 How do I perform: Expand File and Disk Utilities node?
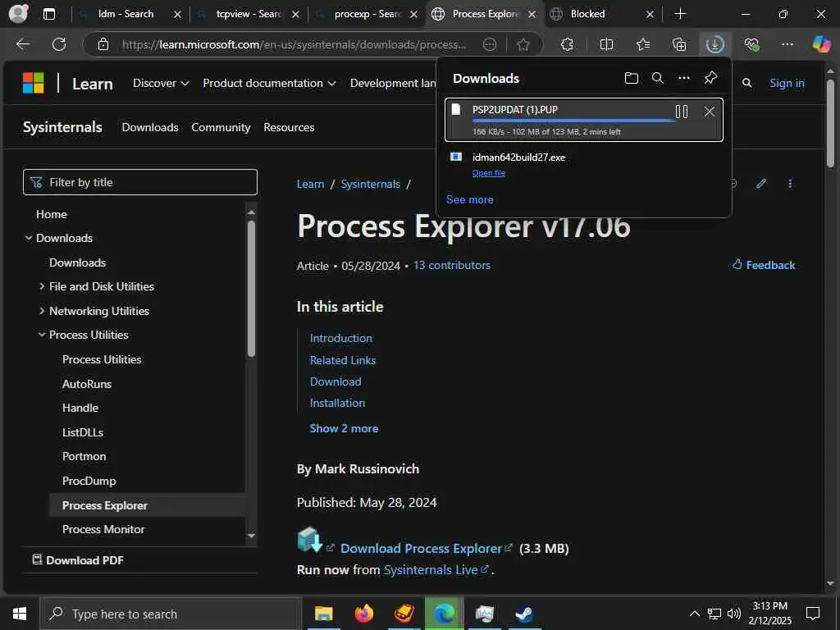[42, 286]
